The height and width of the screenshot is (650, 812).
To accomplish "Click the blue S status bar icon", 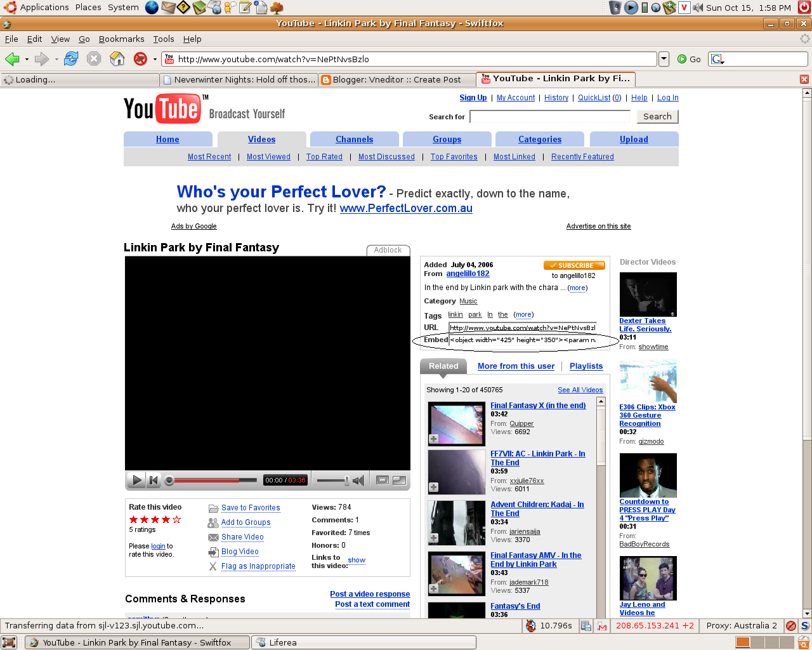I will [x=804, y=626].
